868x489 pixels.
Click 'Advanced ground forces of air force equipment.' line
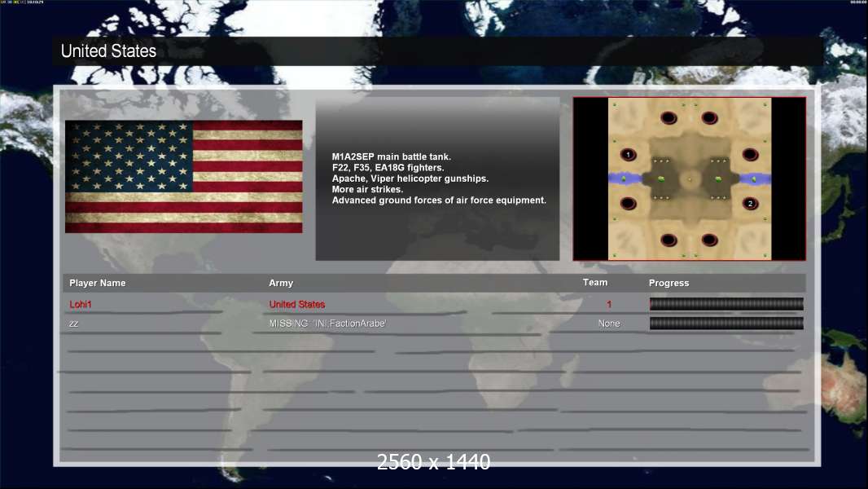439,200
